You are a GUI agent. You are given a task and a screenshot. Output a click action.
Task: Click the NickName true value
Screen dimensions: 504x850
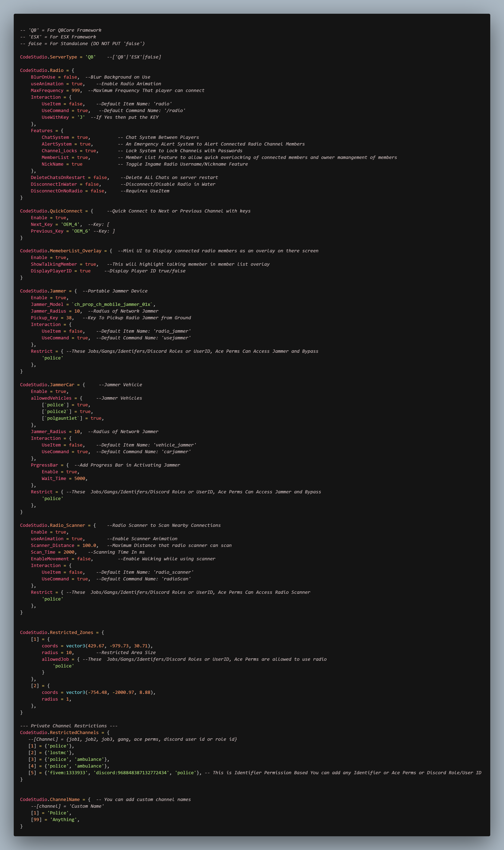click(77, 164)
